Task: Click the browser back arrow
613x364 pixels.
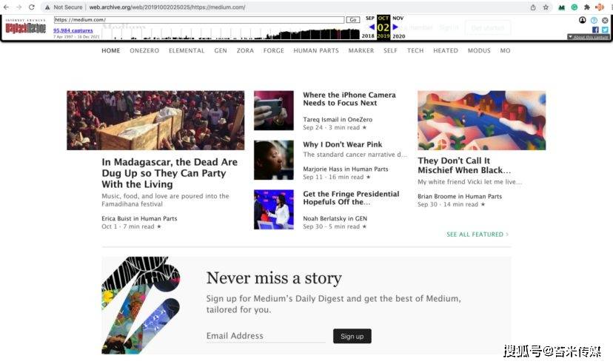Action: click(x=6, y=7)
